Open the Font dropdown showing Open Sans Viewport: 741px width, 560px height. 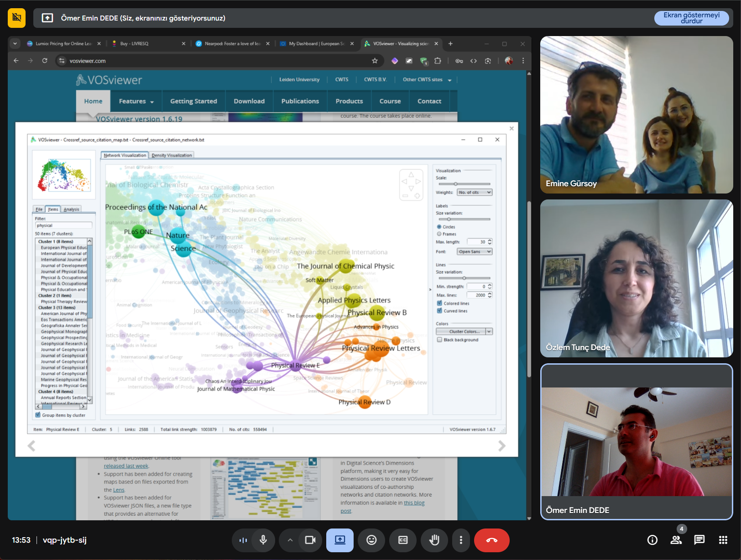tap(475, 251)
